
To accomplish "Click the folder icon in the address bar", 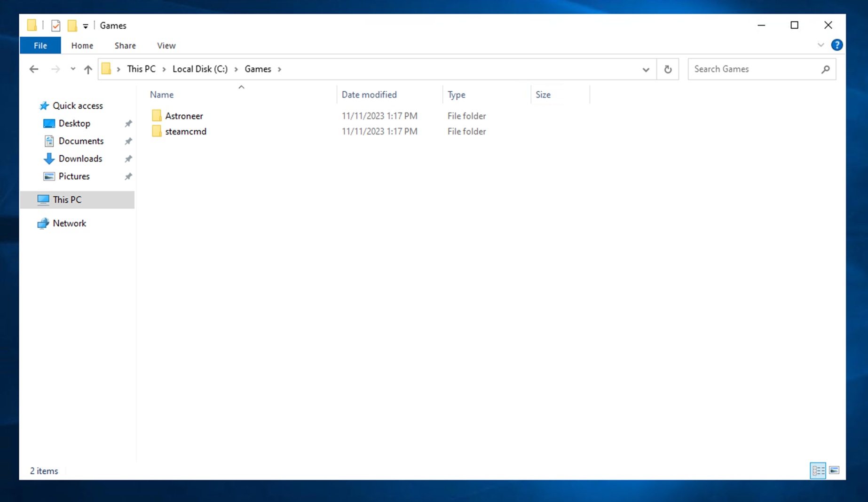I will click(x=106, y=69).
